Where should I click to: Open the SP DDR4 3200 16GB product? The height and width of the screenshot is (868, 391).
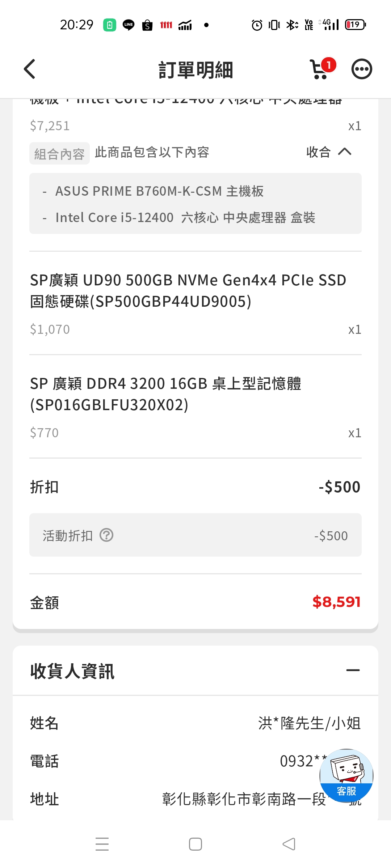click(x=166, y=394)
